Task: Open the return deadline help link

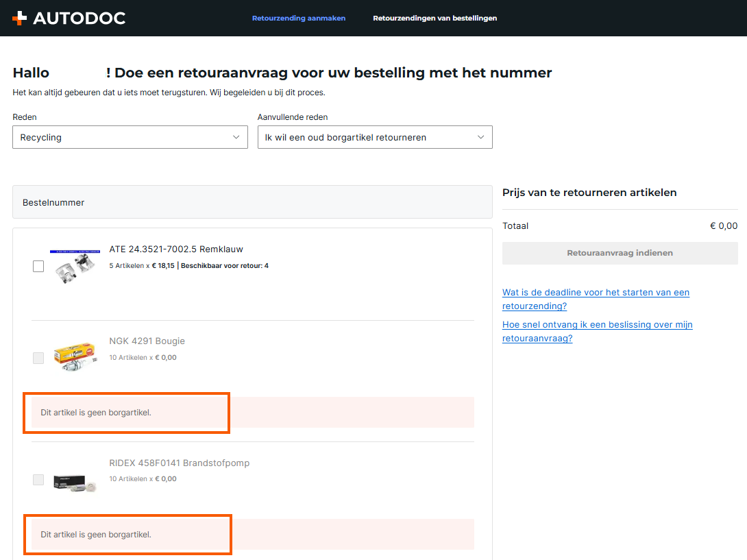Action: click(596, 299)
